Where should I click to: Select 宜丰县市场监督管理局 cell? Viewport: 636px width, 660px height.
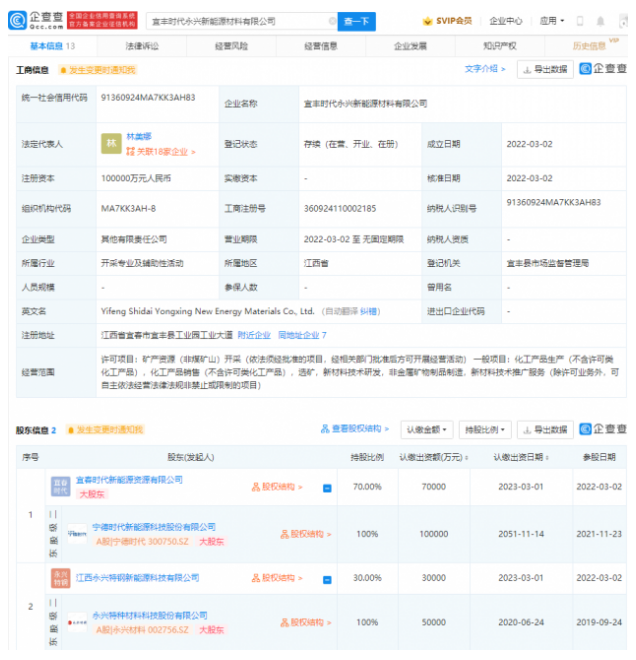(548, 263)
